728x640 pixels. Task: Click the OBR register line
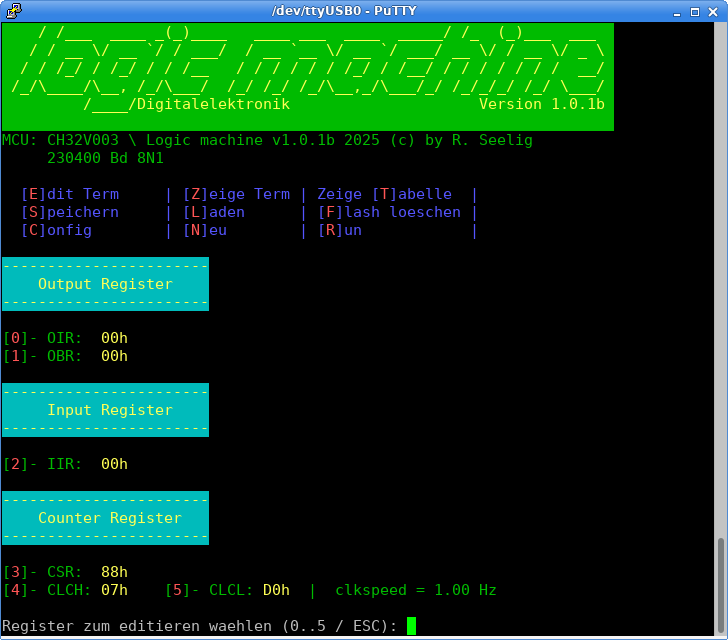(x=66, y=356)
